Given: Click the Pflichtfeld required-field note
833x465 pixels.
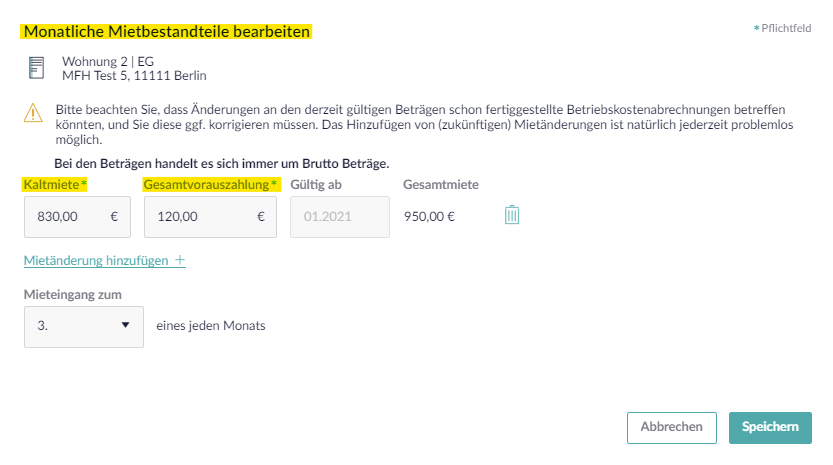Looking at the screenshot, I should (x=782, y=28).
